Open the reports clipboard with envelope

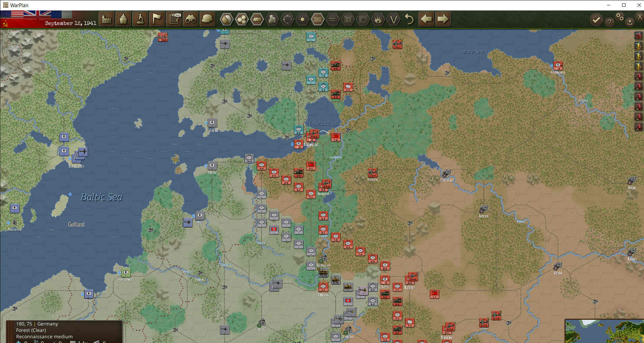(174, 19)
